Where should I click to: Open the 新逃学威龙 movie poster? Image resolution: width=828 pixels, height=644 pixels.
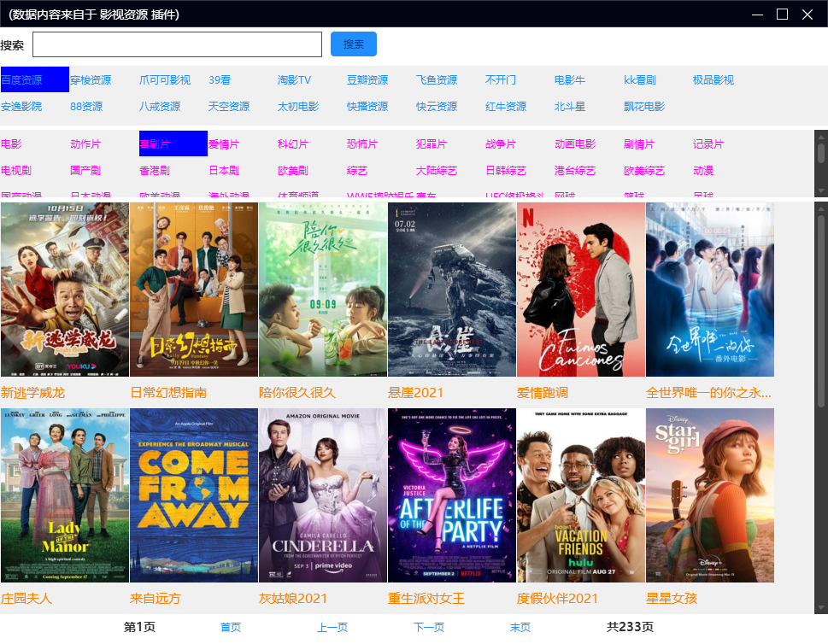point(65,290)
